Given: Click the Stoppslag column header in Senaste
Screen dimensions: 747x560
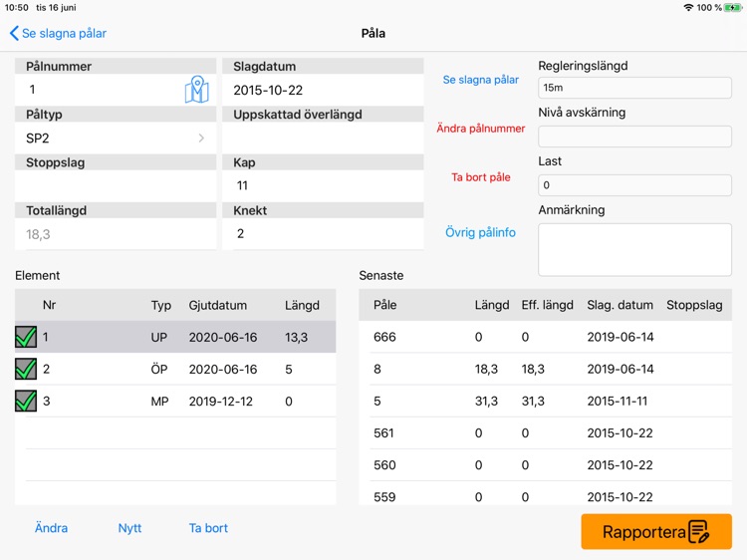Looking at the screenshot, I should pos(694,305).
